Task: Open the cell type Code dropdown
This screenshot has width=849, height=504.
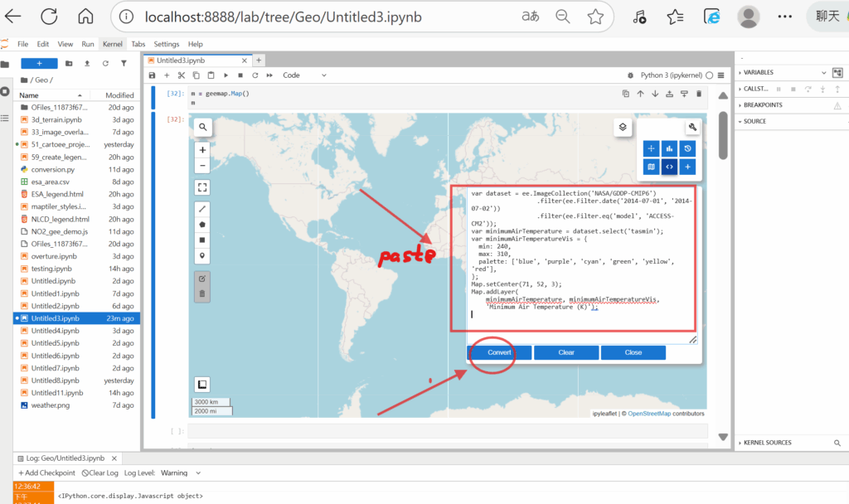Action: (303, 75)
